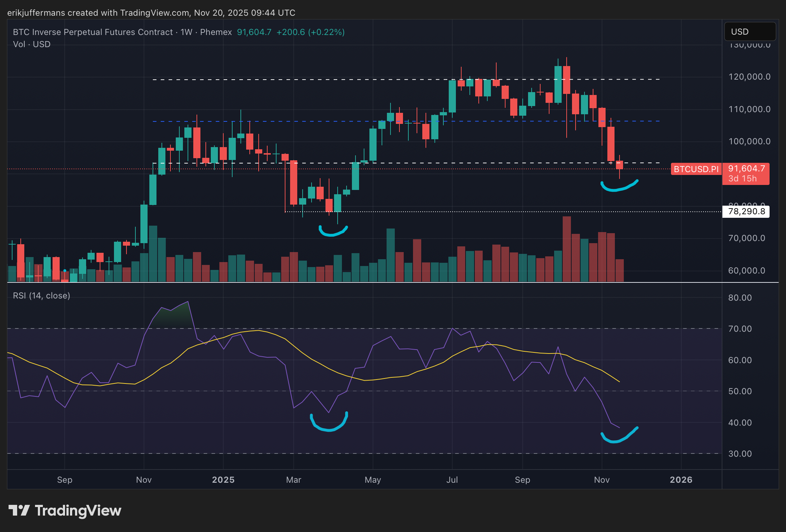Screen dimensions: 786x532
Task: Click the Vol · USD indicator legend
Action: (31, 44)
